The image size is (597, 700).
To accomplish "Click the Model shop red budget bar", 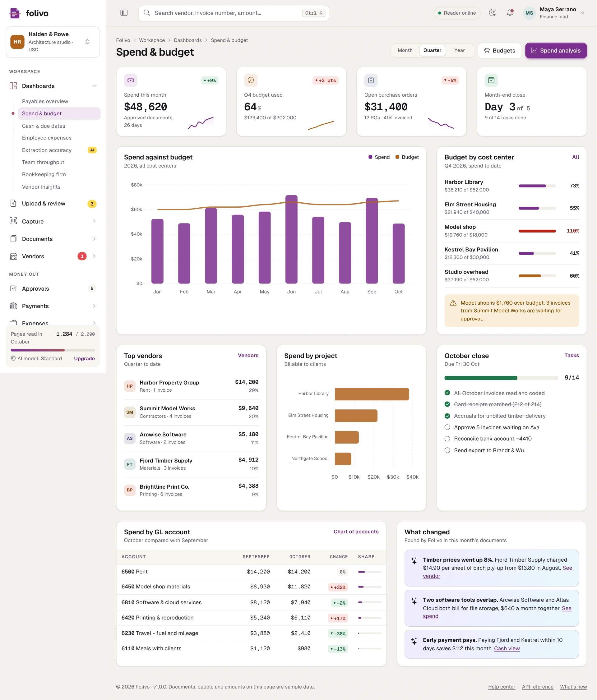I will tap(537, 231).
